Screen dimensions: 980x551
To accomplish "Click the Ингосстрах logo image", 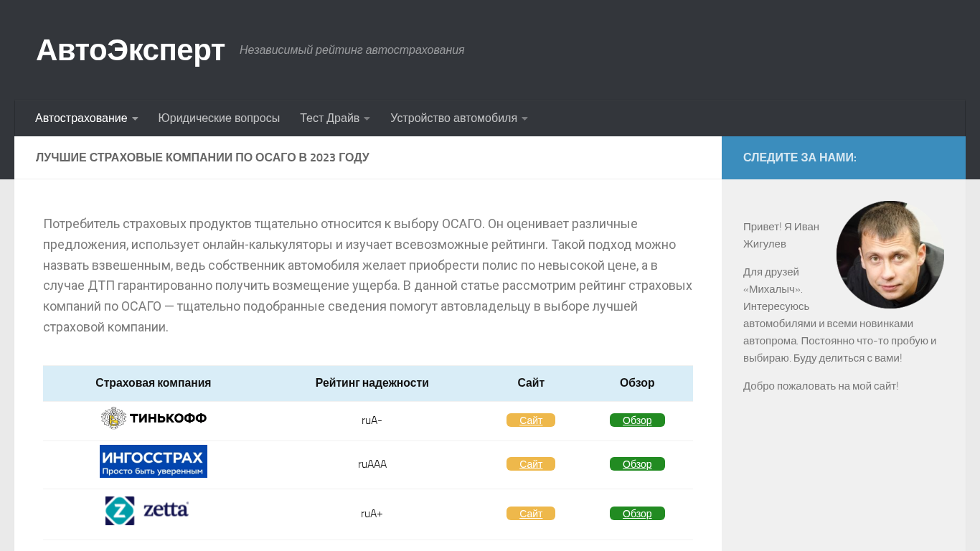I will (154, 461).
